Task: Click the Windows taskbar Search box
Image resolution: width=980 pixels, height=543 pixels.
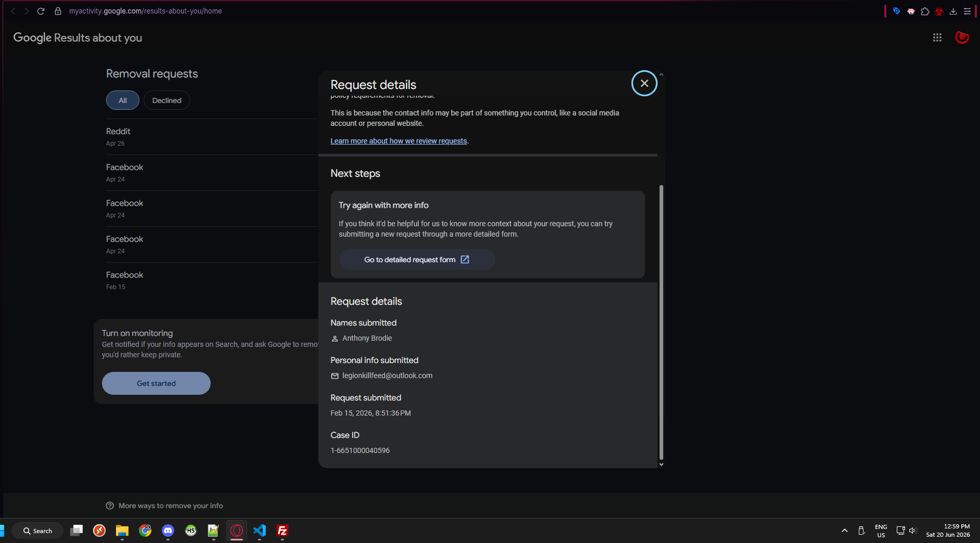Action: [x=37, y=531]
